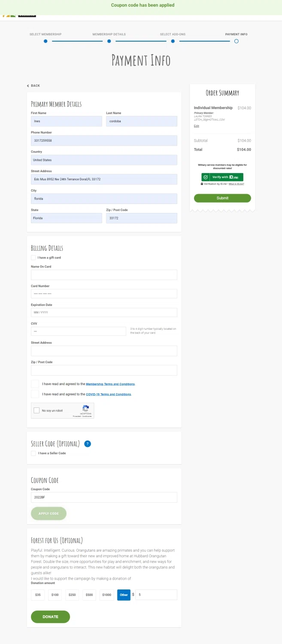Agree to Membership Terms and Conditions checkbox

(x=35, y=384)
